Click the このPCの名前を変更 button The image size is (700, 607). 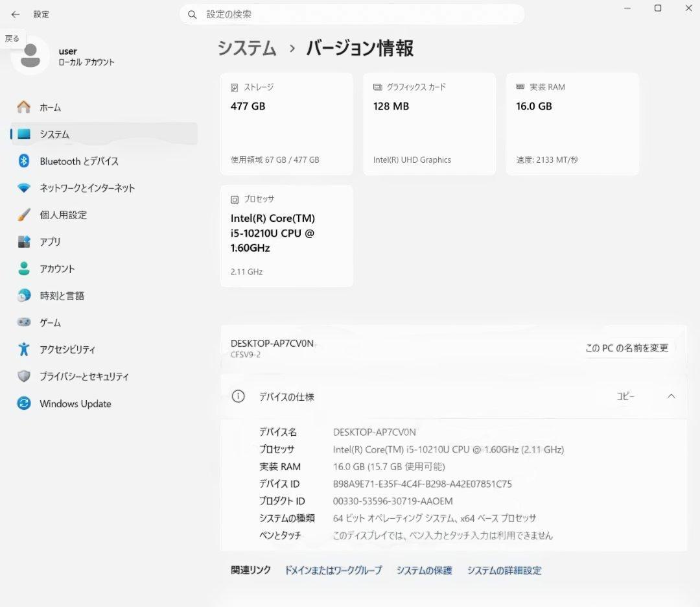(626, 348)
